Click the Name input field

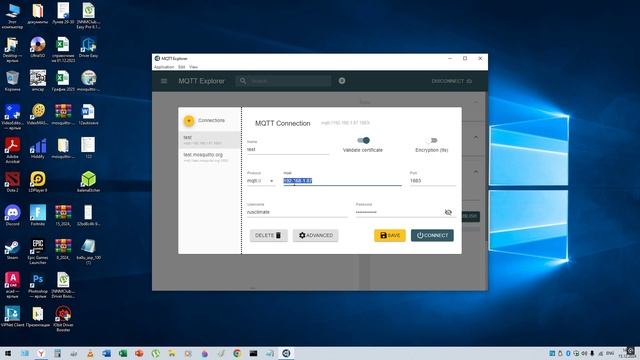(x=288, y=149)
